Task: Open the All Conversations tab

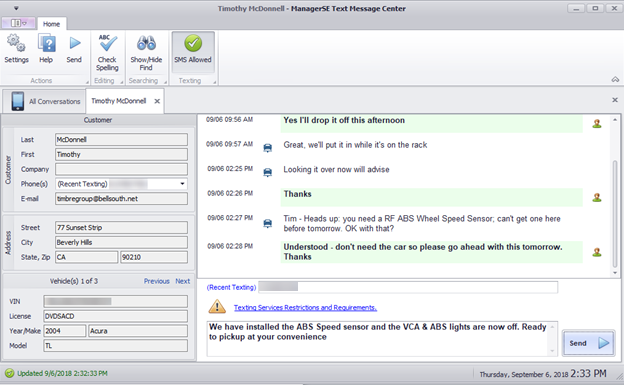Action: (x=45, y=101)
